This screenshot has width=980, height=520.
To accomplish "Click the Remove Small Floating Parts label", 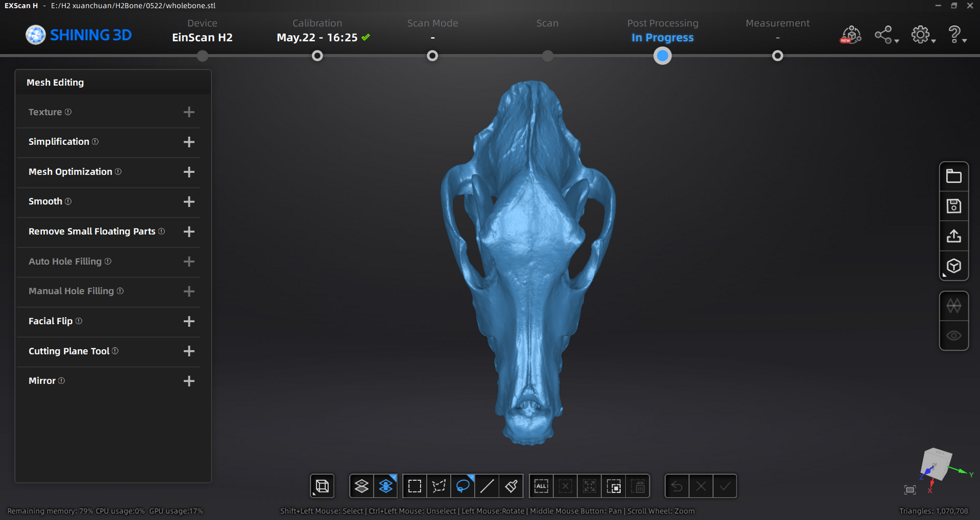I will [x=92, y=232].
